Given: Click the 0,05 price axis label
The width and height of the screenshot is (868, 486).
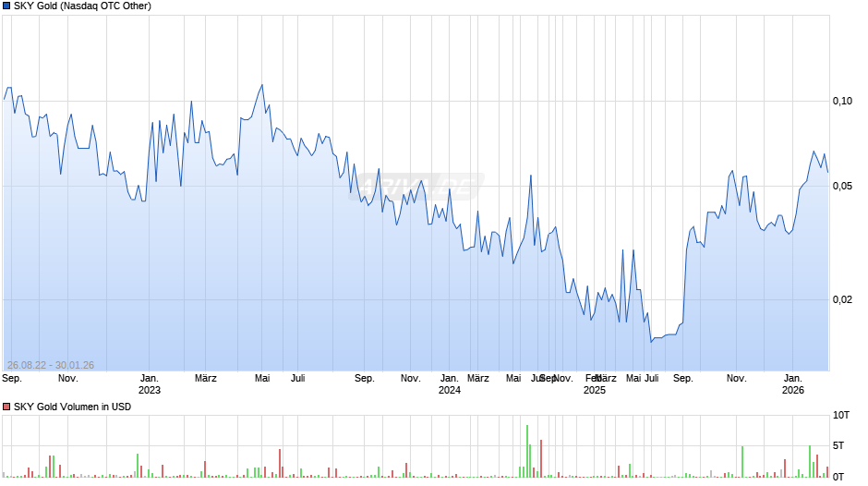Looking at the screenshot, I should coord(842,187).
